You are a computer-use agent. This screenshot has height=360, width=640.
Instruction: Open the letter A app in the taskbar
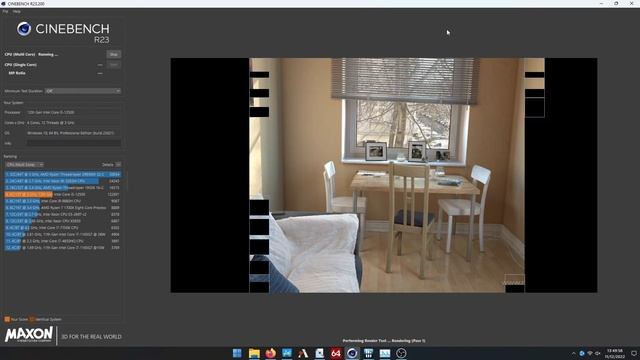click(303, 353)
